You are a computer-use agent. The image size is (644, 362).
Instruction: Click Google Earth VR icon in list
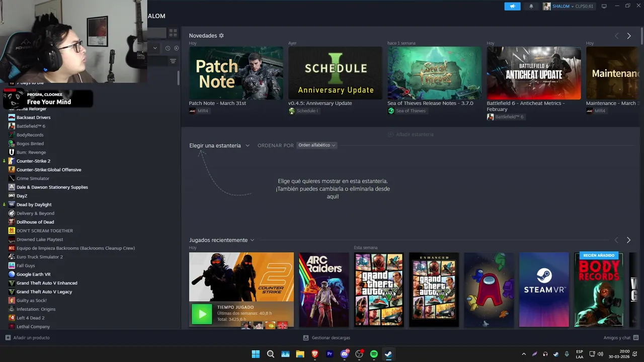pyautogui.click(x=12, y=274)
